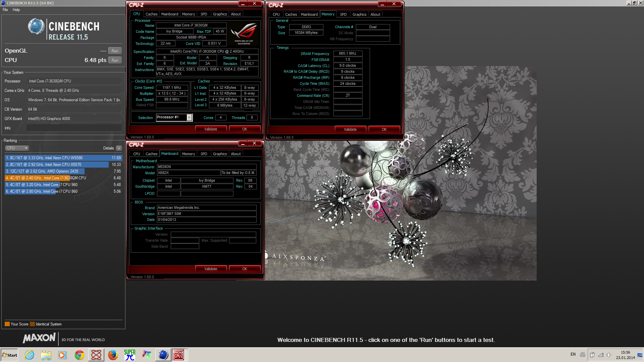Viewport: 644px width, 362px height.
Task: Click the Info input field in Cinebench
Action: (x=74, y=128)
